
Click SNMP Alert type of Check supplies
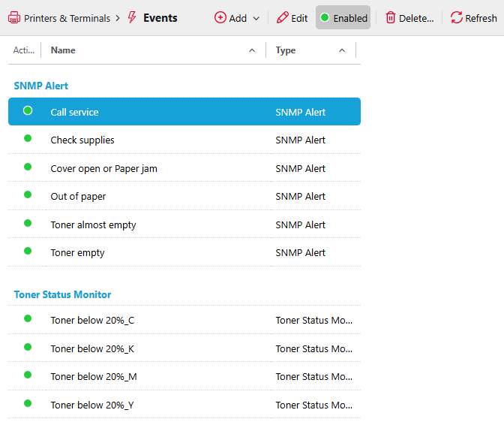pos(301,140)
